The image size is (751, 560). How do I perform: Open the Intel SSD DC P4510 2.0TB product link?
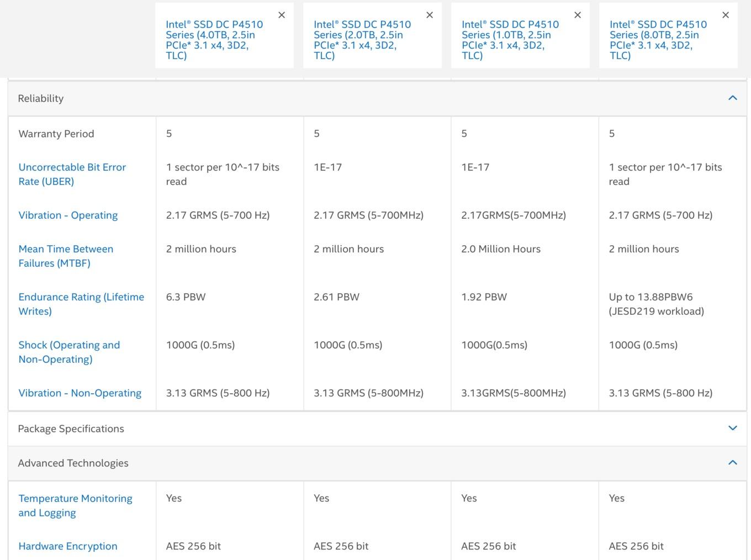tap(362, 40)
